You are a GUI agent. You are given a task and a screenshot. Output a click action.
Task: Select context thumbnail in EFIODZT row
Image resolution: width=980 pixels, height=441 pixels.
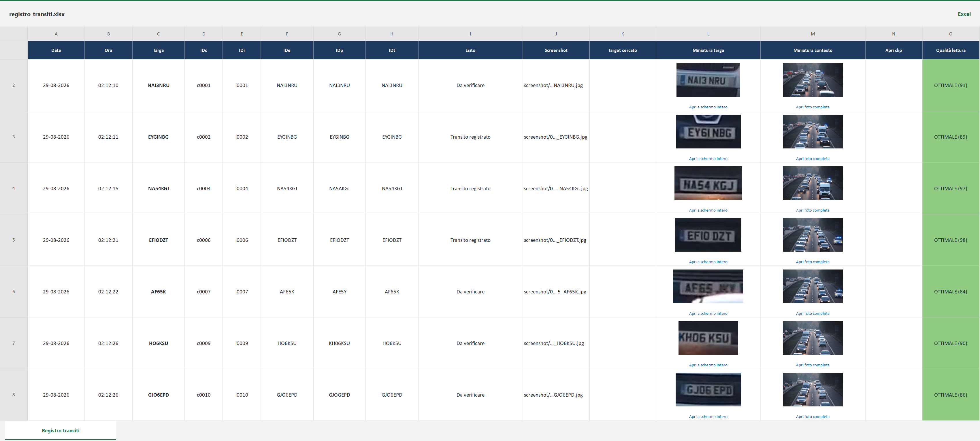click(813, 235)
